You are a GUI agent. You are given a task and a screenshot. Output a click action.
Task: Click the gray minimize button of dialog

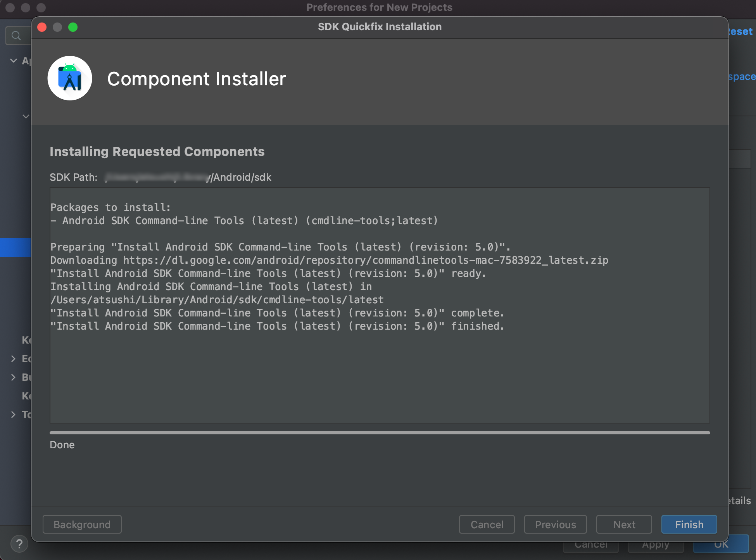57,27
